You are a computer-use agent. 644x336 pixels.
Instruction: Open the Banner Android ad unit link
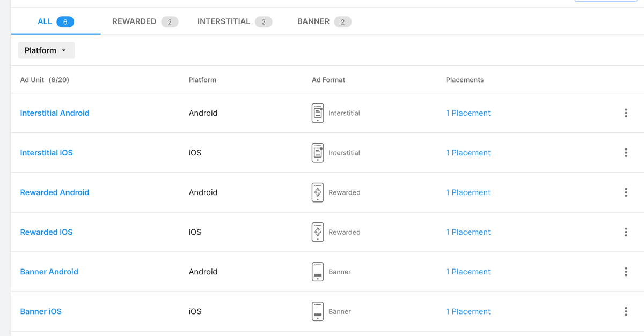point(49,272)
